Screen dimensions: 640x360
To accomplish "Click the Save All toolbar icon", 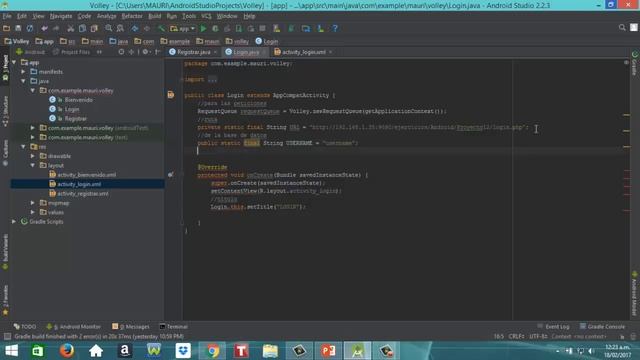I will [x=18, y=28].
